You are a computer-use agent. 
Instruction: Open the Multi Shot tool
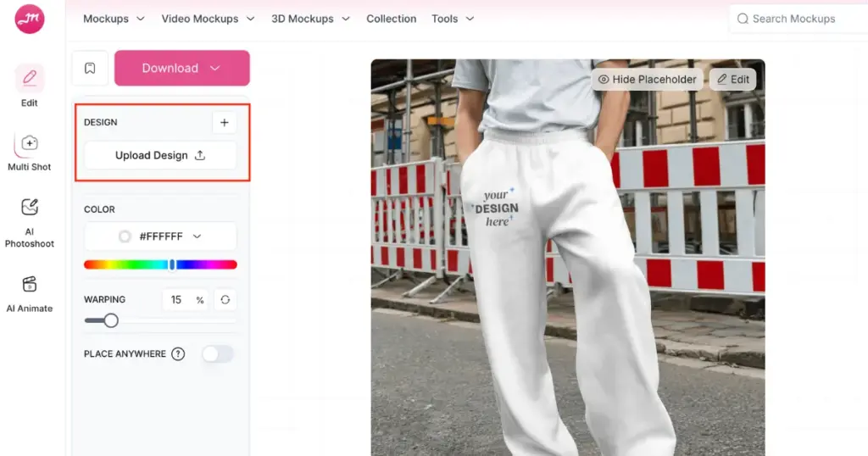point(30,153)
